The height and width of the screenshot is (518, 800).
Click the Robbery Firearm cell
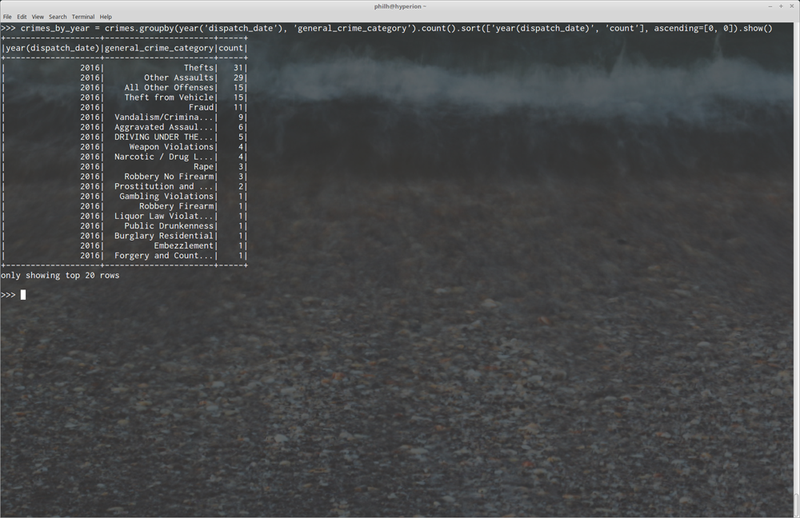tap(177, 206)
